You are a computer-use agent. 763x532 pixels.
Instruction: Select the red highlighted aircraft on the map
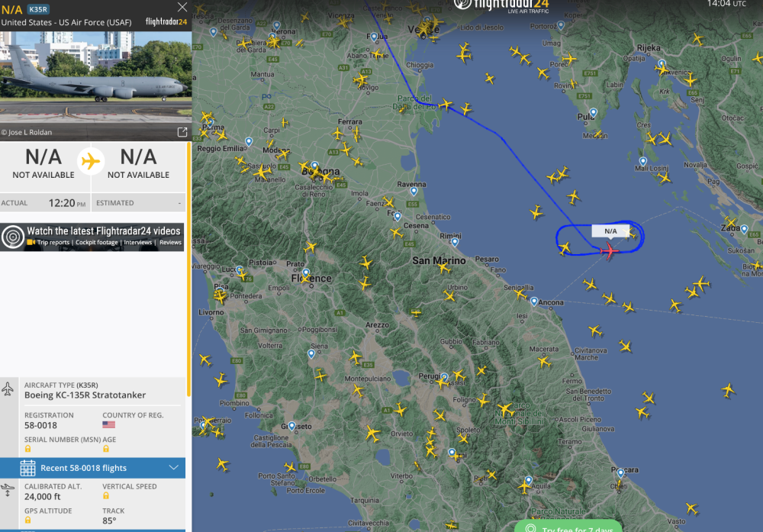point(609,250)
